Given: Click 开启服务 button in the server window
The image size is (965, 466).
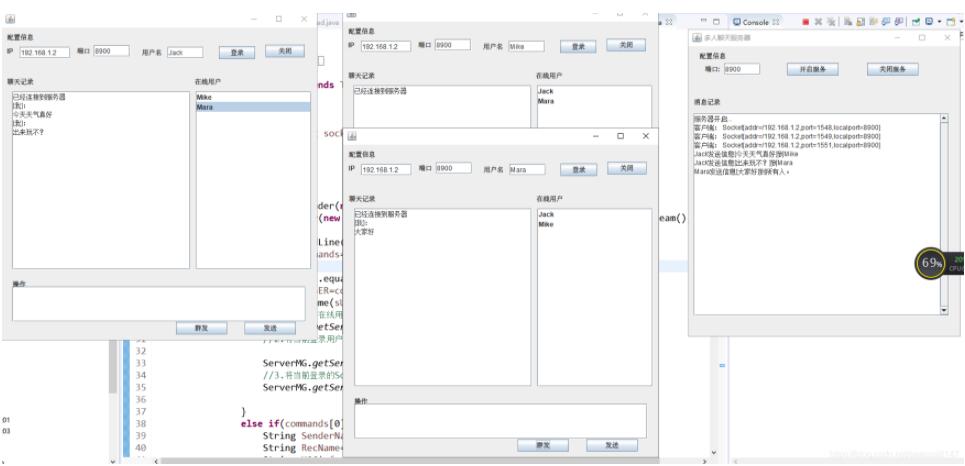Looking at the screenshot, I should coord(812,70).
